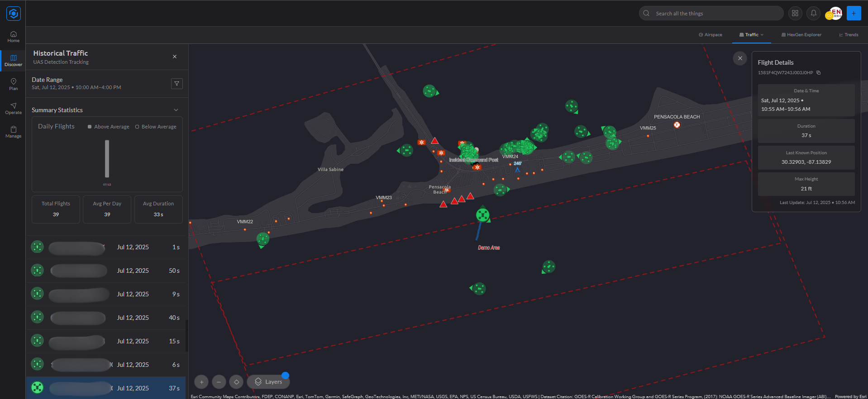Open the Layers map menu
Image resolution: width=868 pixels, height=399 pixels.
268,382
